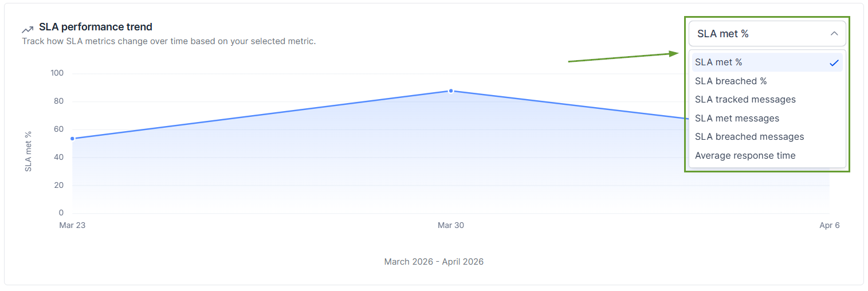Collapse the metric dropdown using the chevron
The height and width of the screenshot is (291, 868).
[x=834, y=34]
